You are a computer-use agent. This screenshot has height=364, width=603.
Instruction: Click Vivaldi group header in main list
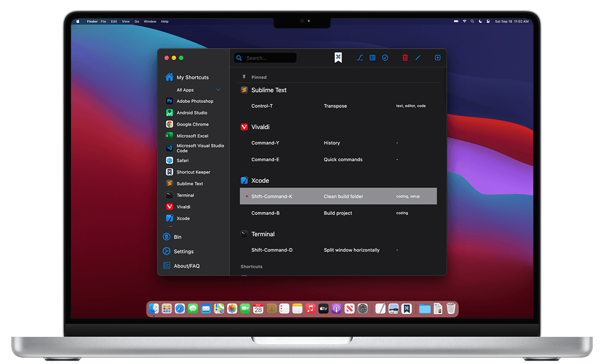255,127
